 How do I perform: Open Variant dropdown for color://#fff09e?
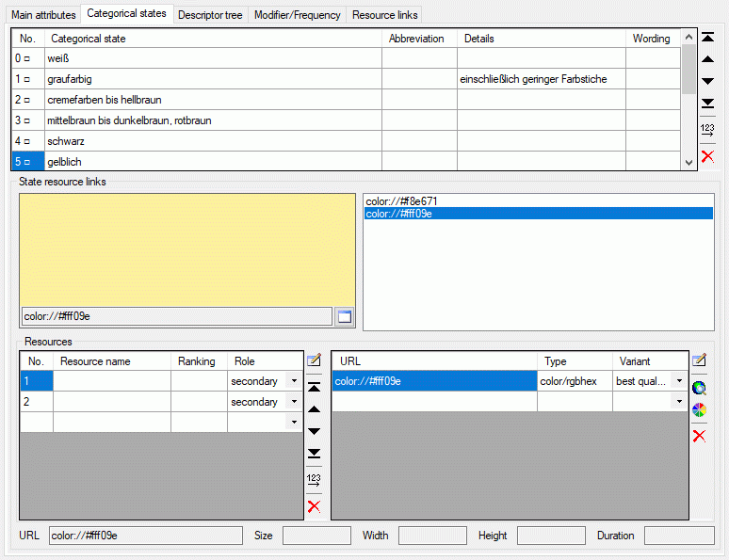pos(679,381)
